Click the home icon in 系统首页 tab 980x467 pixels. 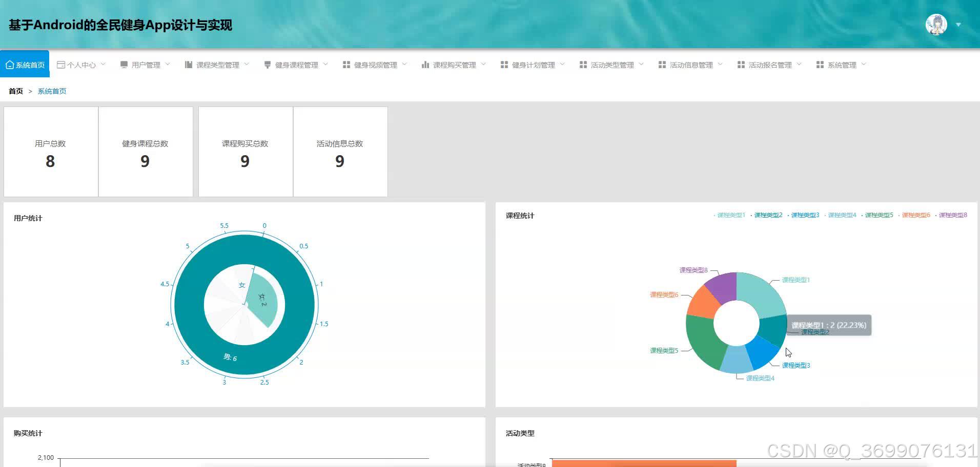(x=9, y=65)
